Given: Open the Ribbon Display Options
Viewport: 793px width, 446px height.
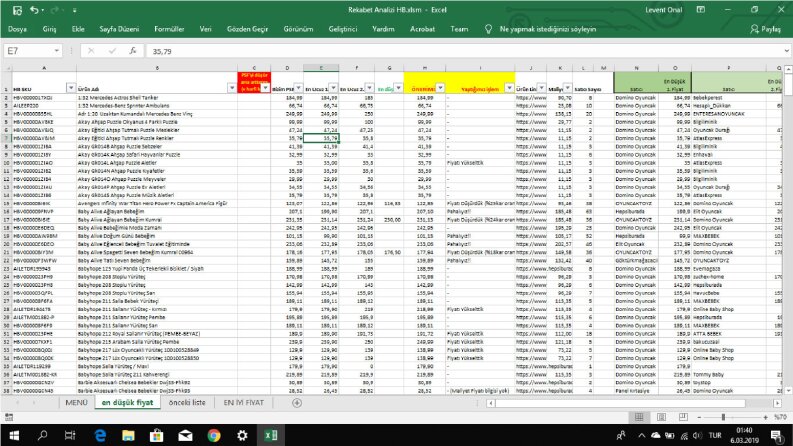Looking at the screenshot, I should point(700,10).
